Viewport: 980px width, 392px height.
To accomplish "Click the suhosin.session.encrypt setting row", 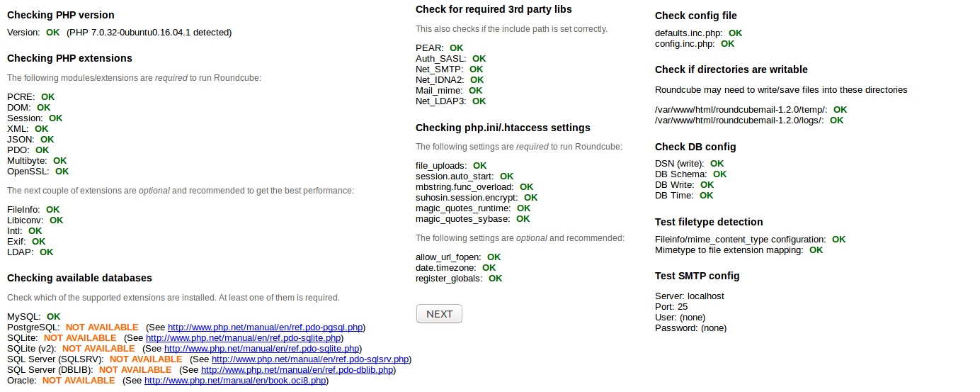I will (x=477, y=197).
